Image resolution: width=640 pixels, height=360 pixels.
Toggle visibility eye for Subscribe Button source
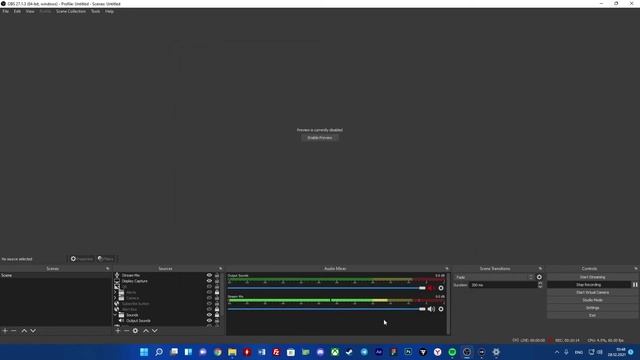(209, 304)
